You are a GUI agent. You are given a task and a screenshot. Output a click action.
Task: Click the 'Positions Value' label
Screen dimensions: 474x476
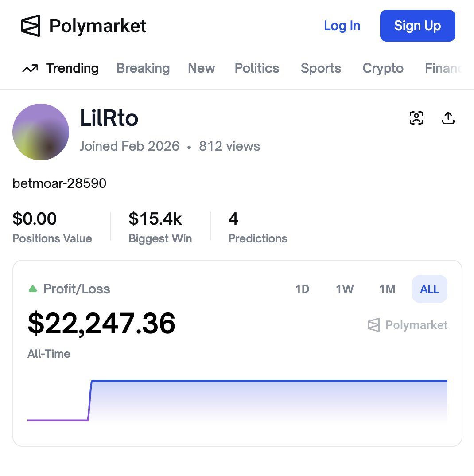click(52, 238)
